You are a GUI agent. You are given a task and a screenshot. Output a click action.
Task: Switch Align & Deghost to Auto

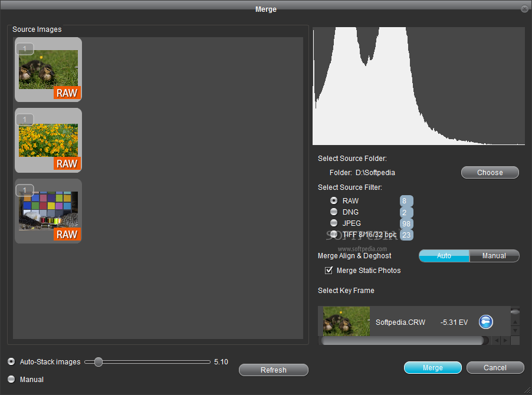[x=444, y=256]
